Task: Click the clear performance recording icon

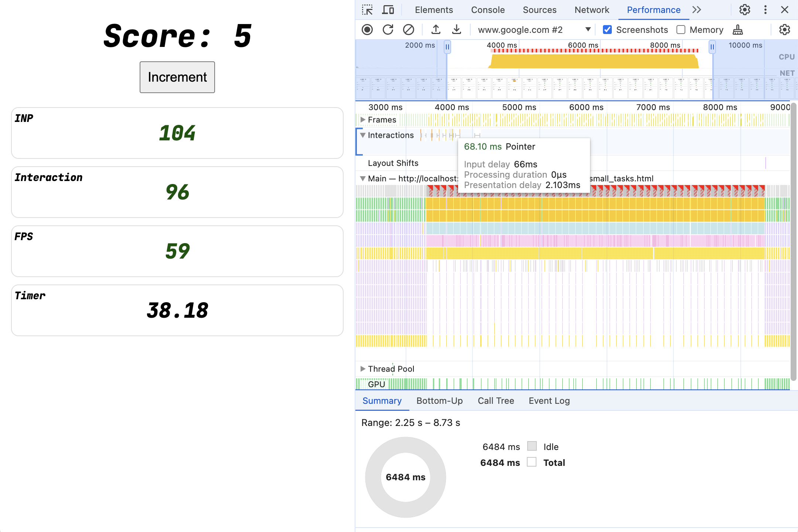Action: coord(409,29)
